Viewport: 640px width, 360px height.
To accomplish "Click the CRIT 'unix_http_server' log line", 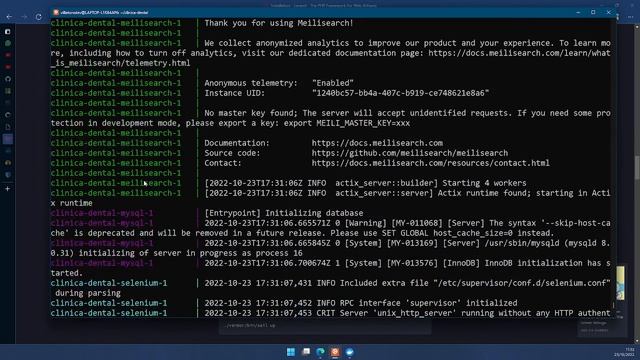I will click(x=407, y=313).
